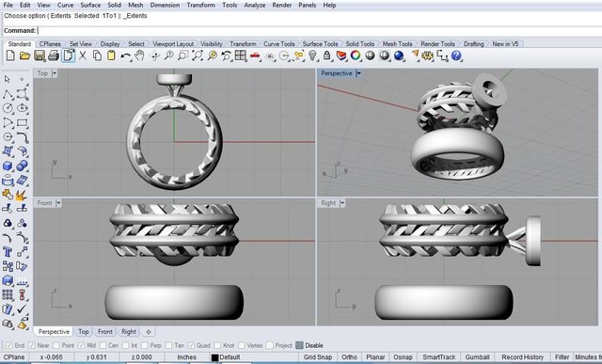Select the Pan hand tool
The width and height of the screenshot is (602, 364).
point(140,56)
